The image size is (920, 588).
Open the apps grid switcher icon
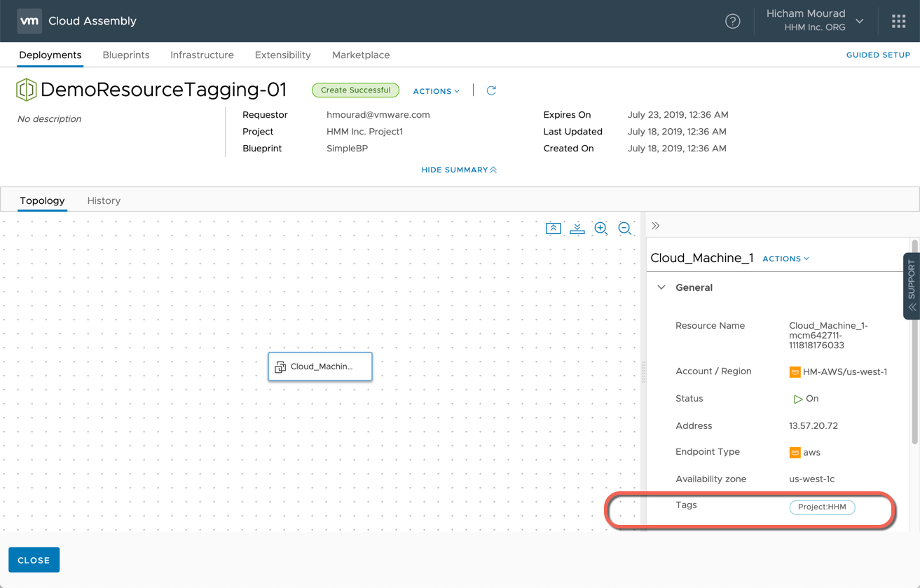[x=898, y=21]
